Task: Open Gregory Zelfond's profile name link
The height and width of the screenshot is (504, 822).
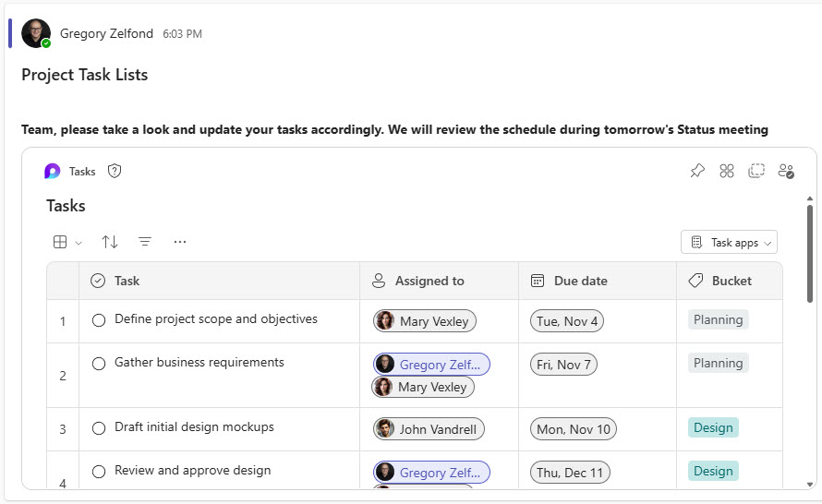Action: [x=106, y=33]
